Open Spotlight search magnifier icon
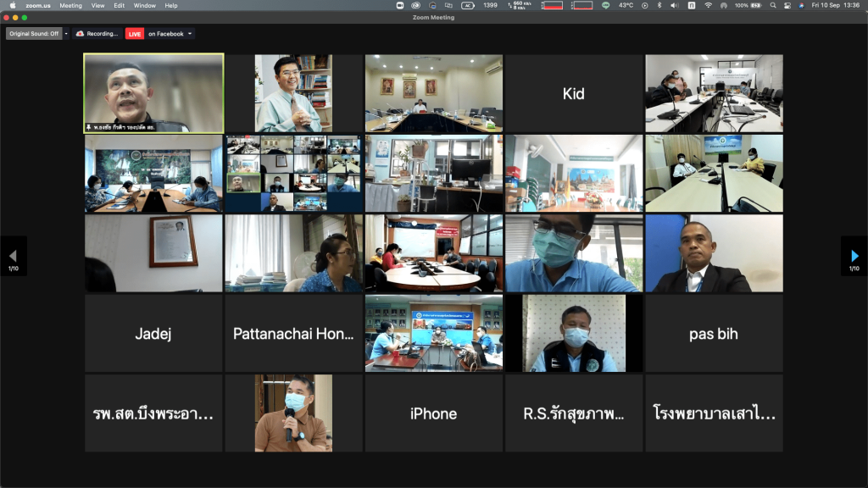This screenshot has width=868, height=488. click(x=773, y=5)
